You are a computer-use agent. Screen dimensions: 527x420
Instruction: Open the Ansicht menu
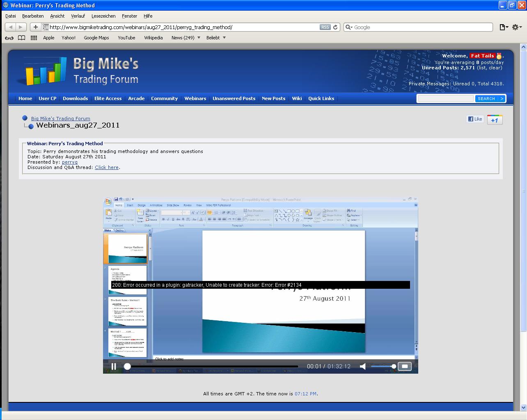pyautogui.click(x=57, y=16)
